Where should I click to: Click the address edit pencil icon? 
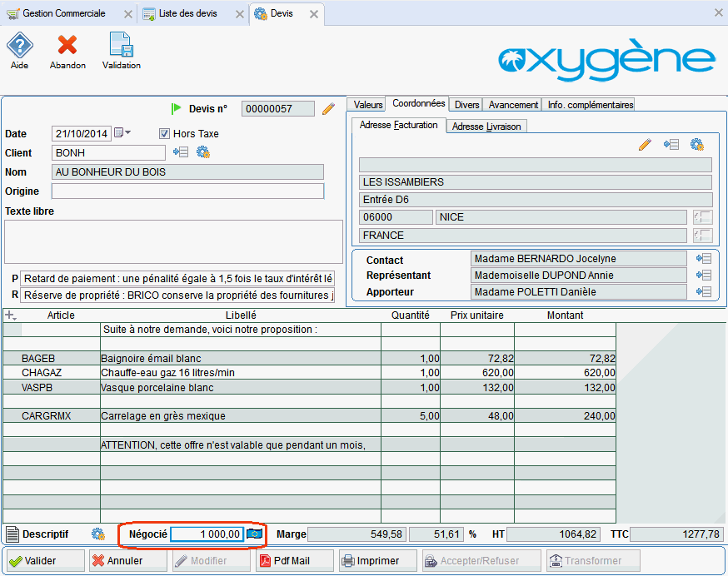click(x=644, y=145)
